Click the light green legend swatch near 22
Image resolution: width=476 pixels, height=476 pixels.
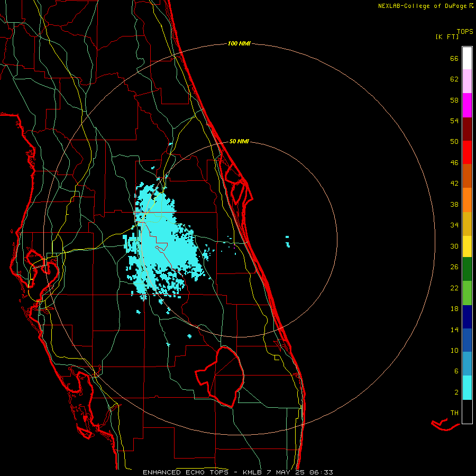click(x=467, y=293)
